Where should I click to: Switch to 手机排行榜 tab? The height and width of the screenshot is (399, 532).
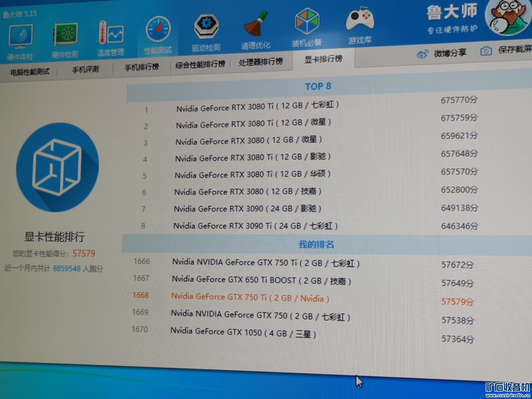142,67
